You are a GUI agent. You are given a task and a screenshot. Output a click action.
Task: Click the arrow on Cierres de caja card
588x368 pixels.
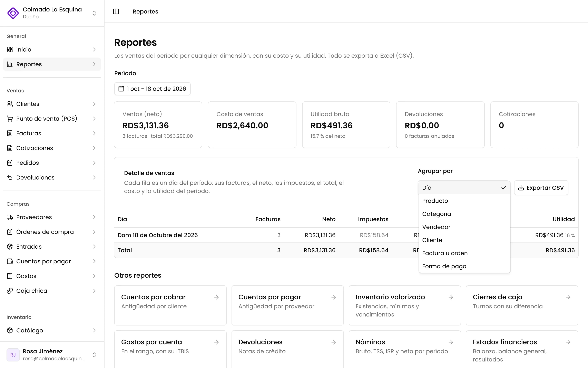pyautogui.click(x=568, y=297)
